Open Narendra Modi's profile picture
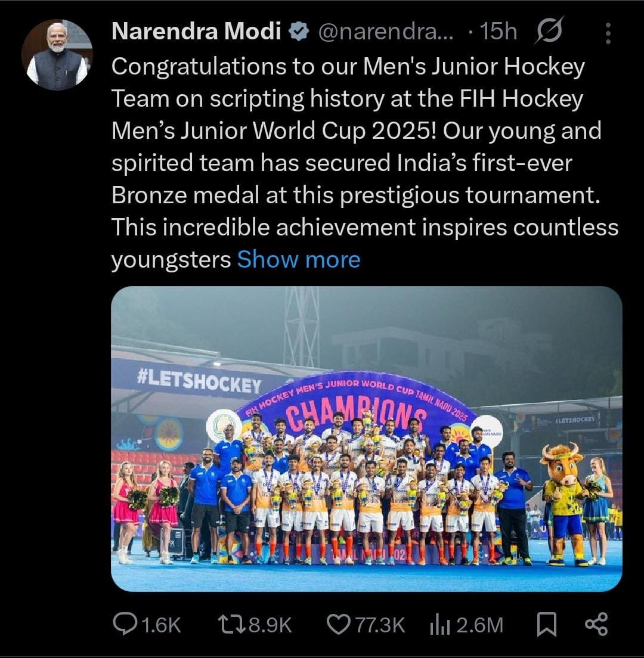This screenshot has width=644, height=658. click(57, 54)
